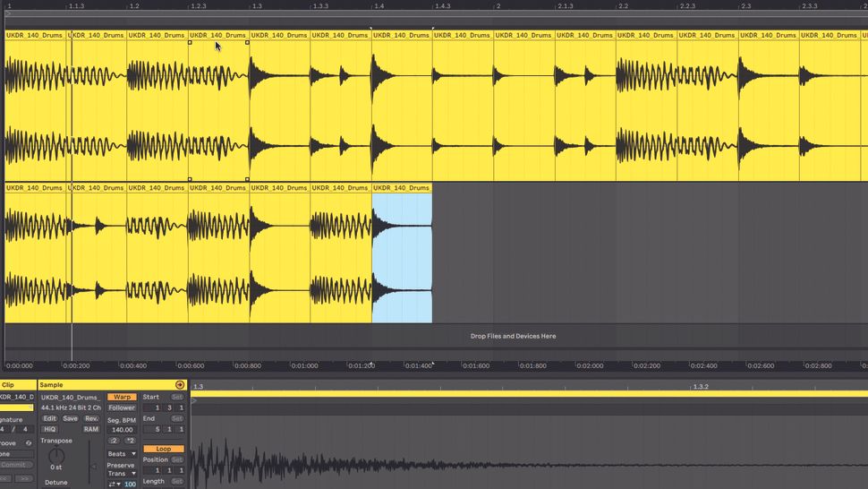Click the transient envelope 100 value

click(130, 484)
